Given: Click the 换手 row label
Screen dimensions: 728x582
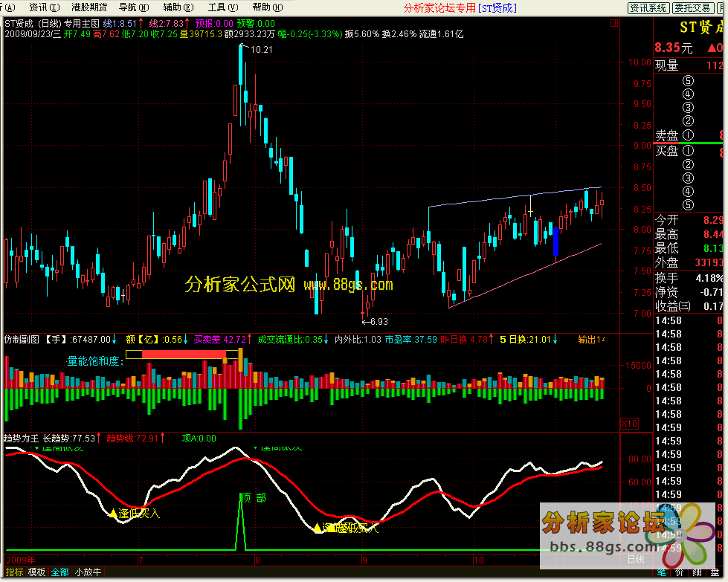Looking at the screenshot, I should pos(667,278).
